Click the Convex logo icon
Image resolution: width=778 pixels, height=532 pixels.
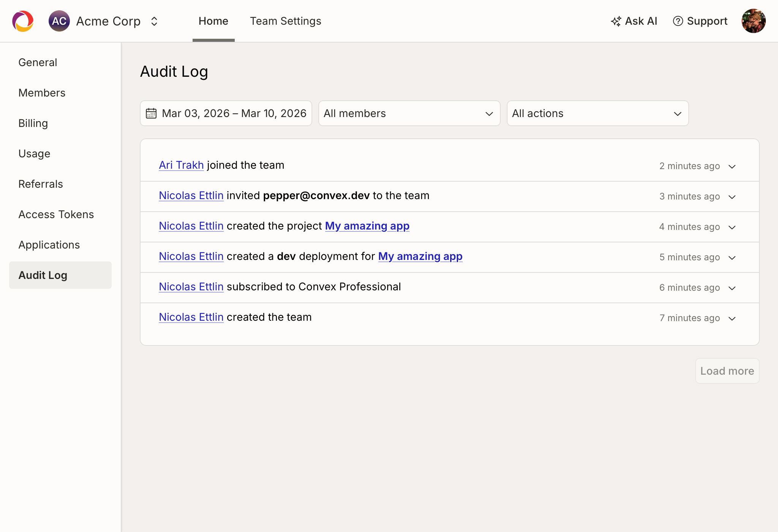coord(22,21)
